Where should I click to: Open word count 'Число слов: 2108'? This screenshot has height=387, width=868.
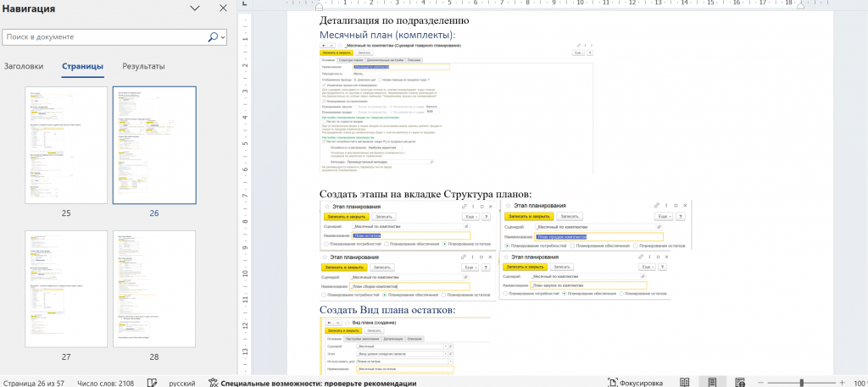click(105, 382)
